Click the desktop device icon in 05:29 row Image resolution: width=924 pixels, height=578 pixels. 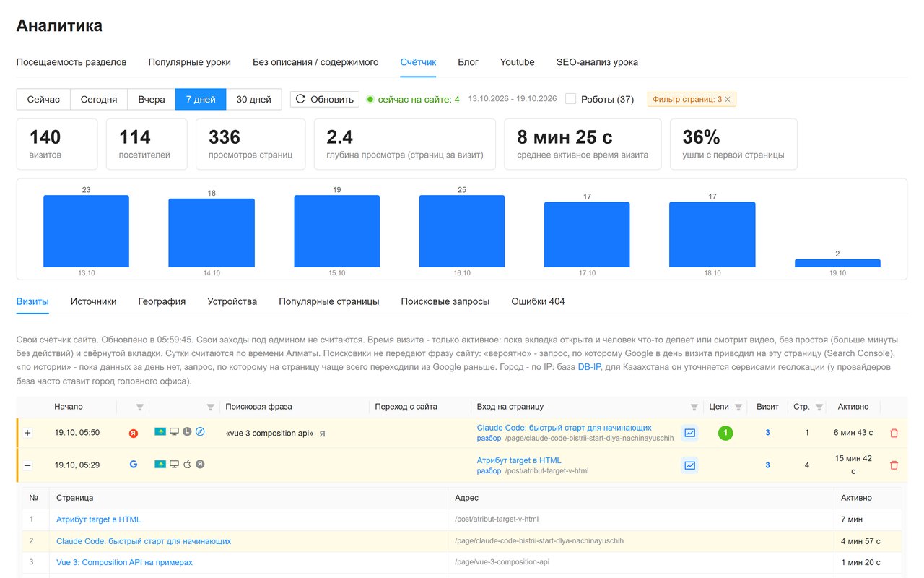click(x=174, y=464)
